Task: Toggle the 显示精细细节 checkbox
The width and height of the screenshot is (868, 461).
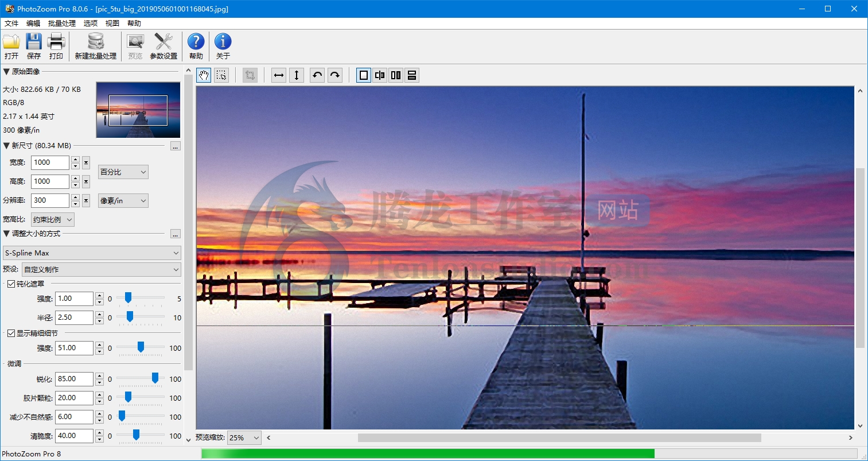Action: click(x=11, y=333)
